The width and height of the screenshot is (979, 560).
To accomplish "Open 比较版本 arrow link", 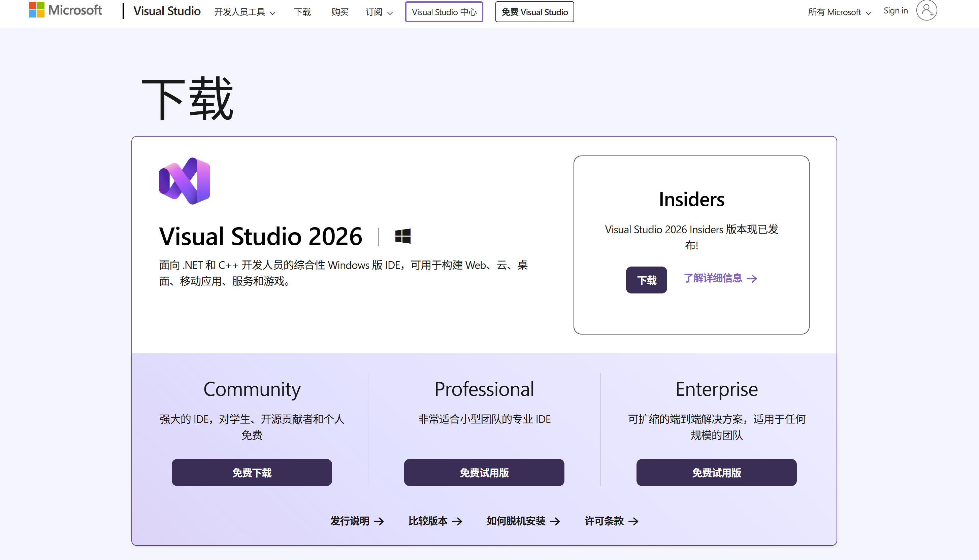I will (435, 521).
